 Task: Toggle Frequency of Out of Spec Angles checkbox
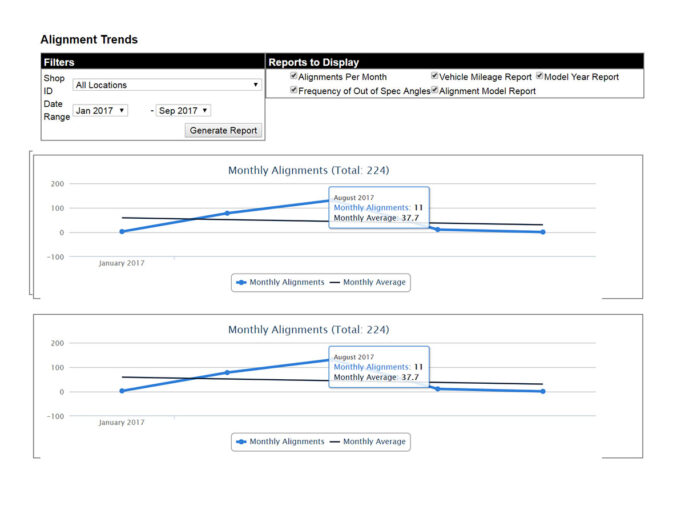pos(294,90)
